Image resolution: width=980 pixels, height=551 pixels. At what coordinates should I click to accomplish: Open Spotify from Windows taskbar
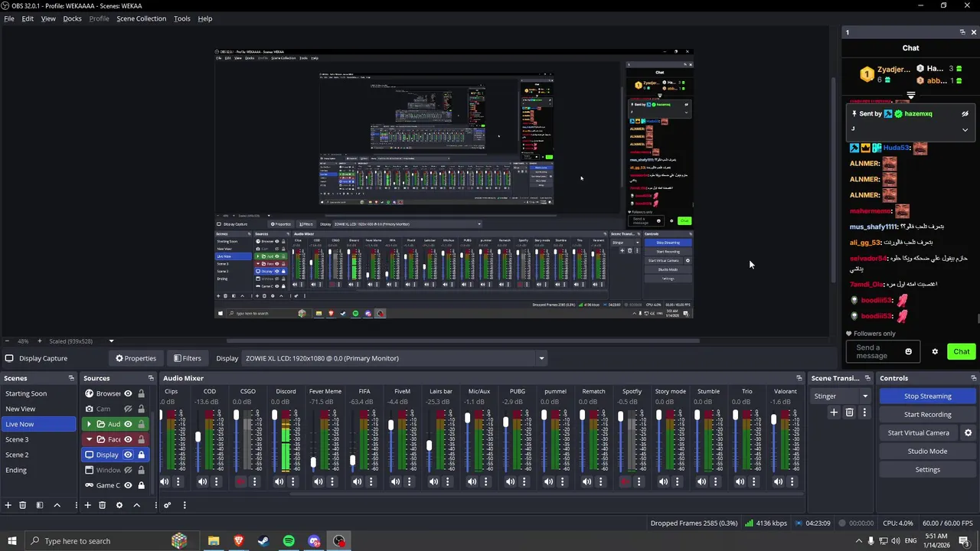pos(289,541)
